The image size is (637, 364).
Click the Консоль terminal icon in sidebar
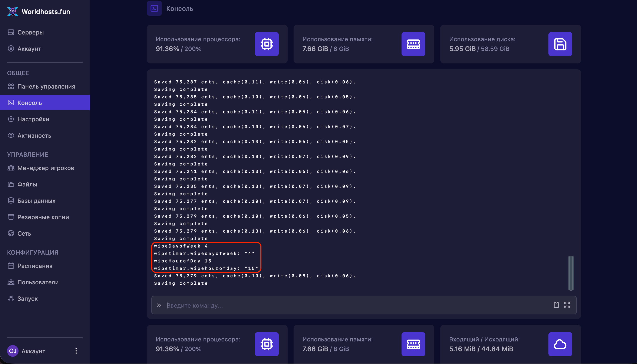click(x=11, y=103)
